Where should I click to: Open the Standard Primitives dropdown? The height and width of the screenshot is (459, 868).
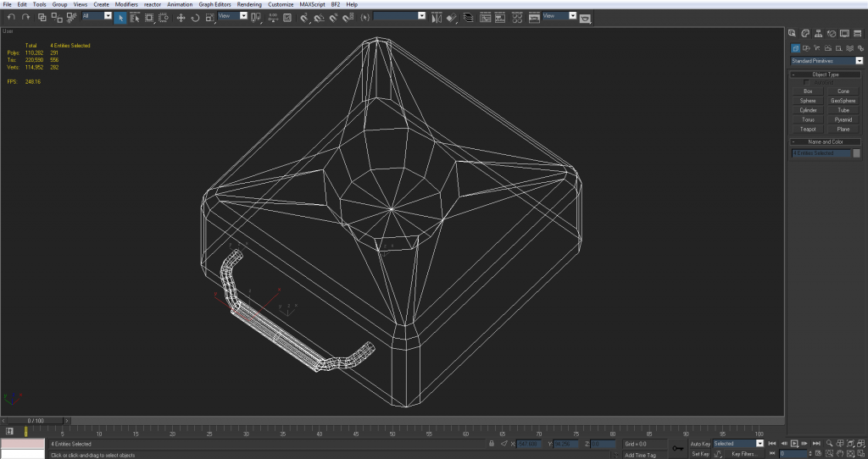tap(826, 61)
